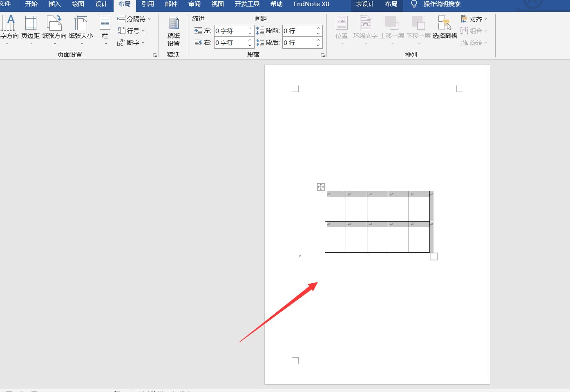The width and height of the screenshot is (570, 392).
Task: Open the EndNote X8 tab
Action: pos(311,4)
